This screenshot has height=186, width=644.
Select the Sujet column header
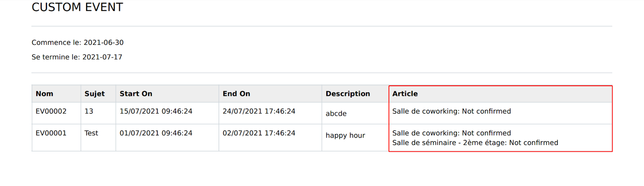point(95,93)
